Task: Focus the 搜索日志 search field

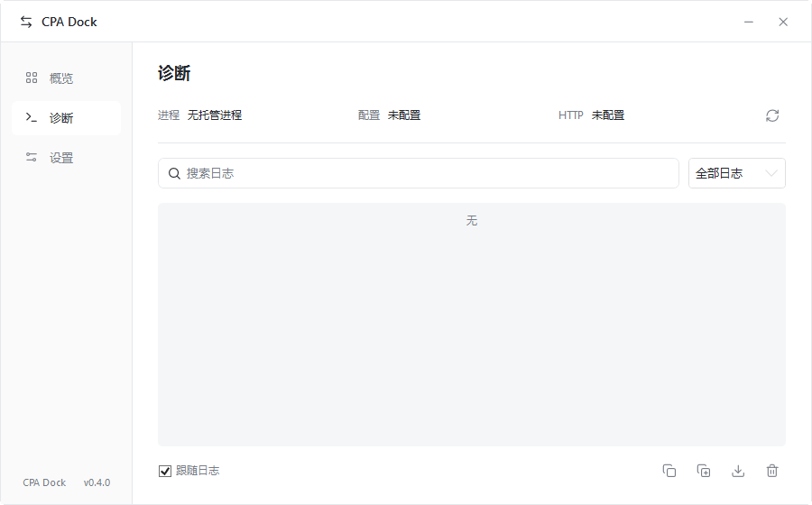Action: tap(419, 173)
